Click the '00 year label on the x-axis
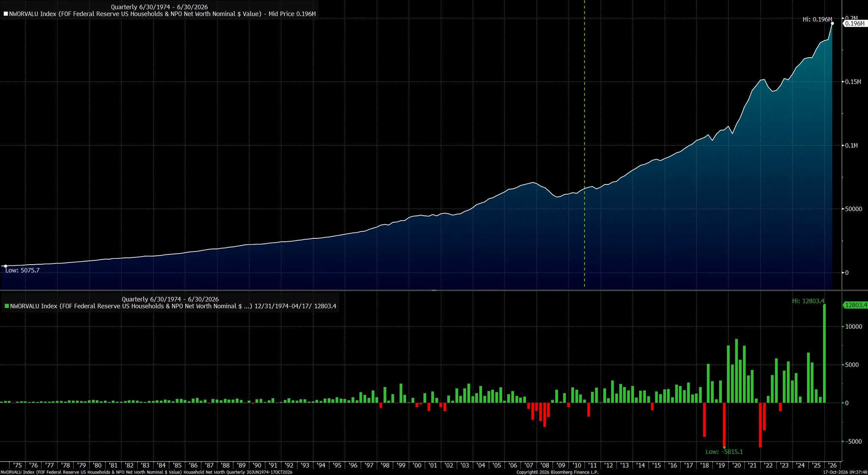Screen dimensions: 868x475 click(x=417, y=465)
